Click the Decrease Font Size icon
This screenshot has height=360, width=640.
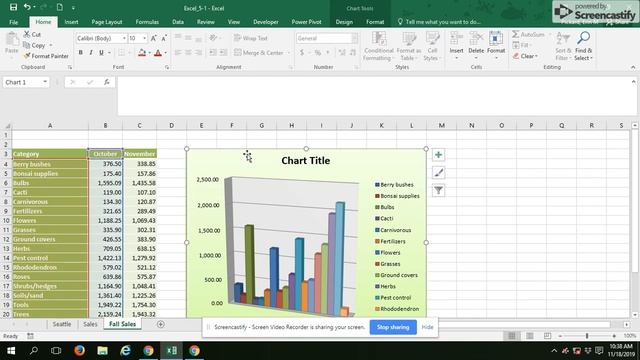[x=164, y=38]
